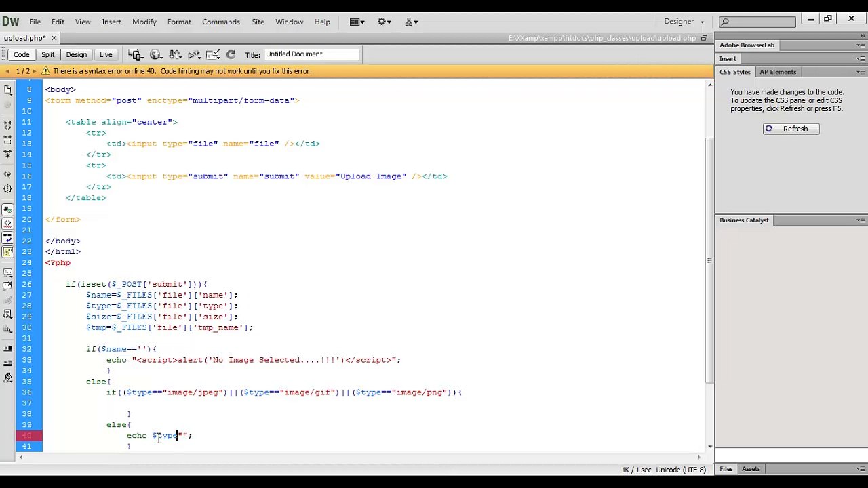Open the Layout dropdown icon in menu bar
Screen dimensions: 868x488
coord(357,22)
